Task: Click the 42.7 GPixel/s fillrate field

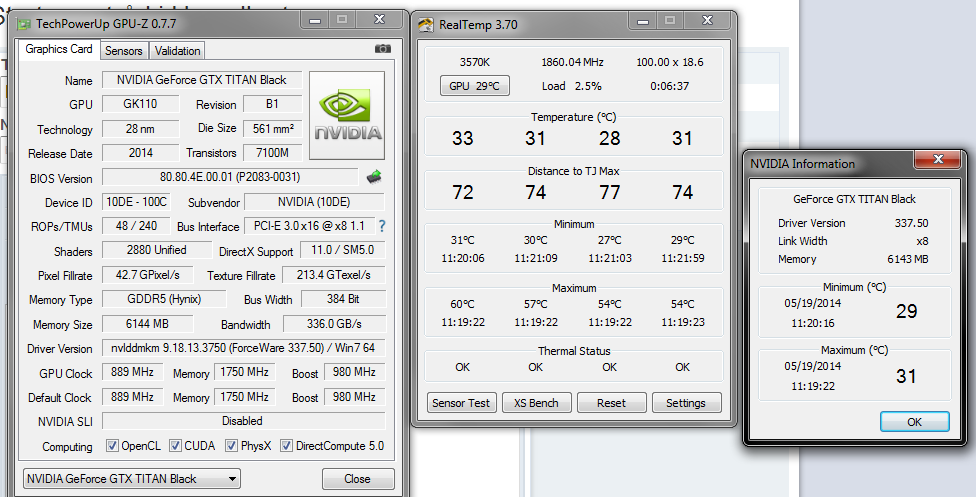Action: coord(147,275)
